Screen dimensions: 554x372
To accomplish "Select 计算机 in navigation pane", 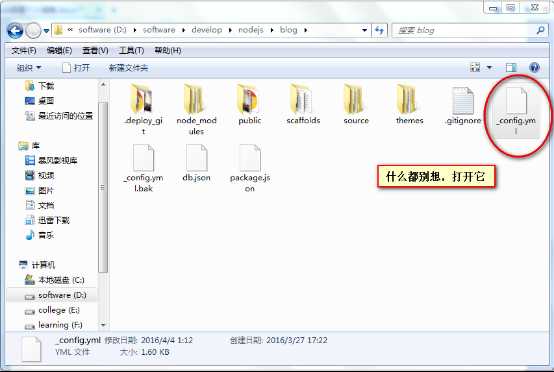I will tap(37, 265).
